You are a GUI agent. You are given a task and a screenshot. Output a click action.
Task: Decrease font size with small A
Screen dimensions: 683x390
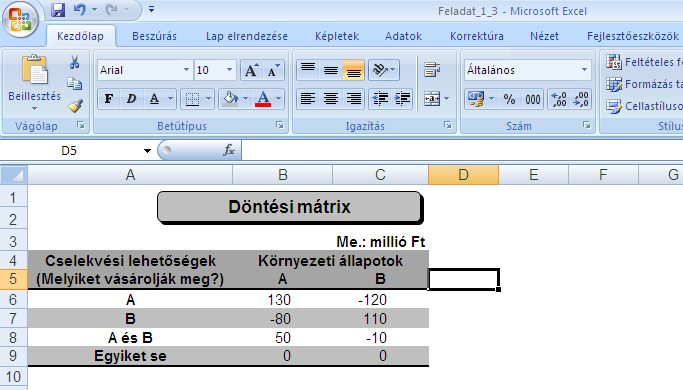pos(274,70)
